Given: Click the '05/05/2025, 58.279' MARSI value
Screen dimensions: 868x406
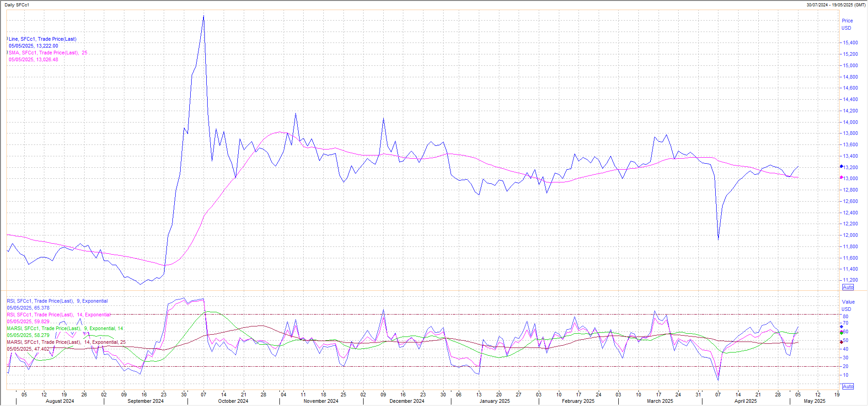Looking at the screenshot, I should (28, 335).
